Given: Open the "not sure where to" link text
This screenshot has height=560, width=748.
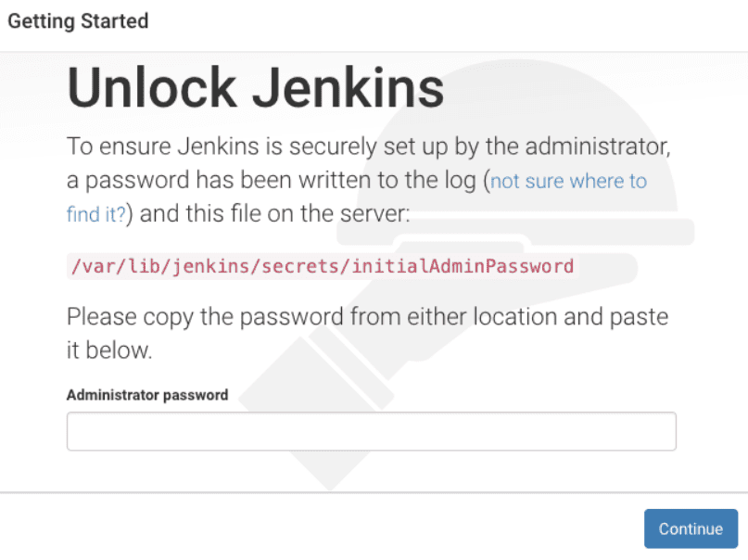Looking at the screenshot, I should pyautogui.click(x=568, y=181).
